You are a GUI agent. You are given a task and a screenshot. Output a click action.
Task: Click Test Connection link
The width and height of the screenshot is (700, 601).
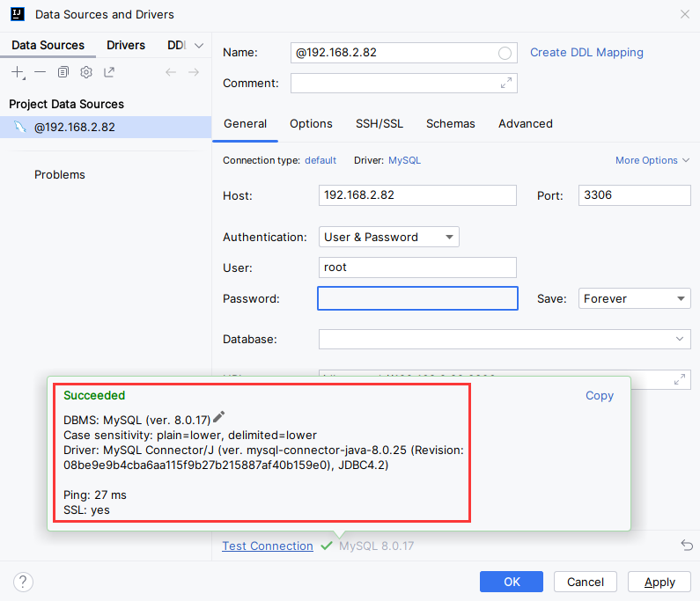pos(268,546)
